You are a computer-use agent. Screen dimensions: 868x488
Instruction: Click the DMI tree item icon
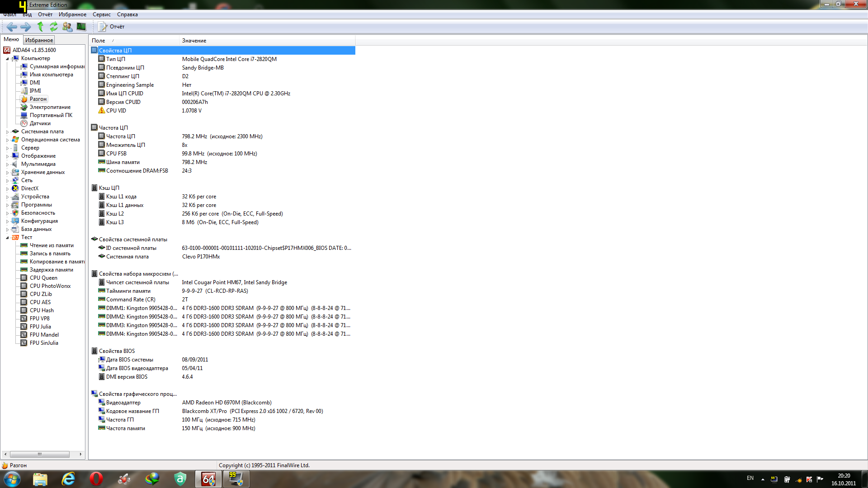point(24,83)
